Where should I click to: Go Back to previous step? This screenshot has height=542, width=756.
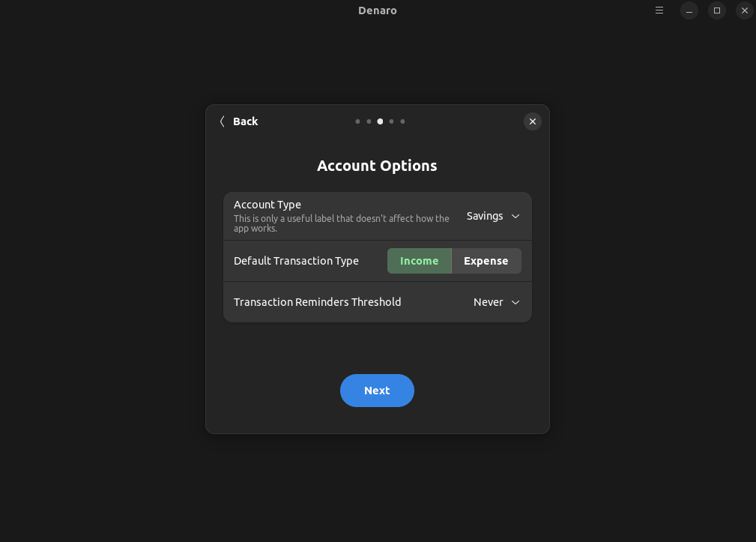click(x=239, y=121)
